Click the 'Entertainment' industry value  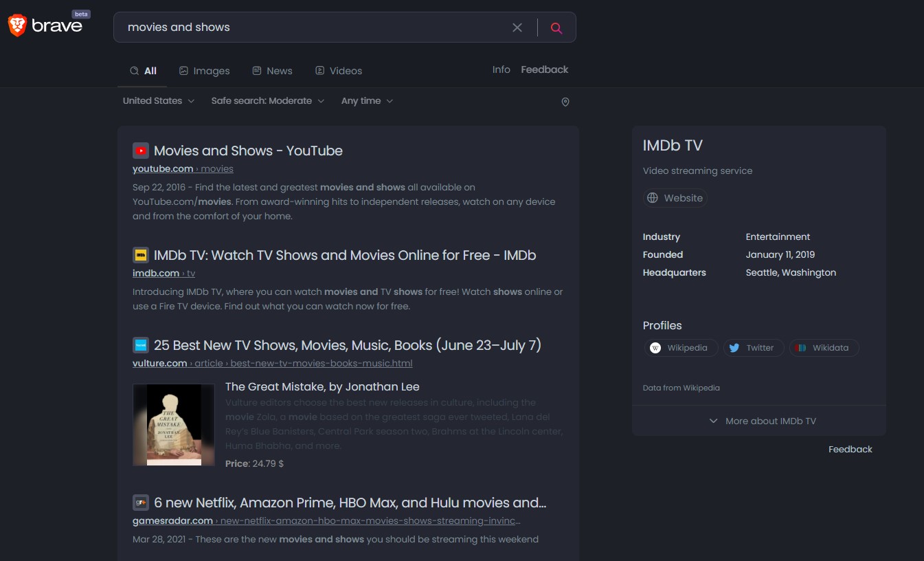pos(778,237)
